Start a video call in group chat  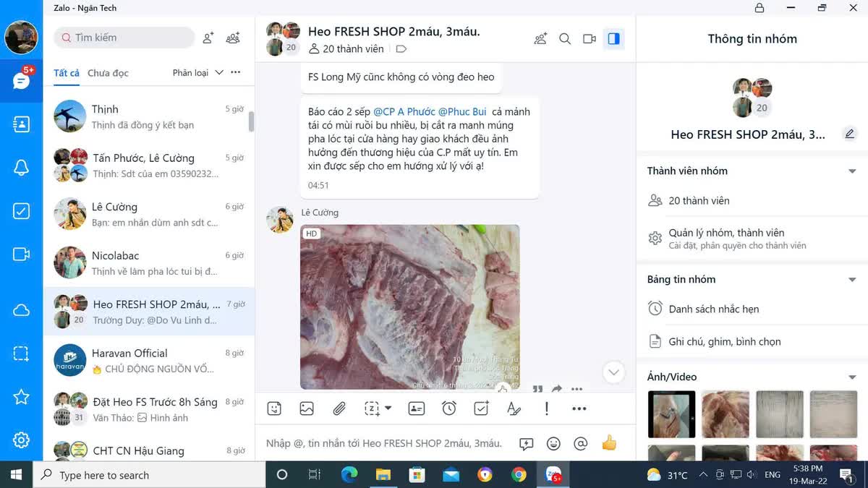point(590,39)
